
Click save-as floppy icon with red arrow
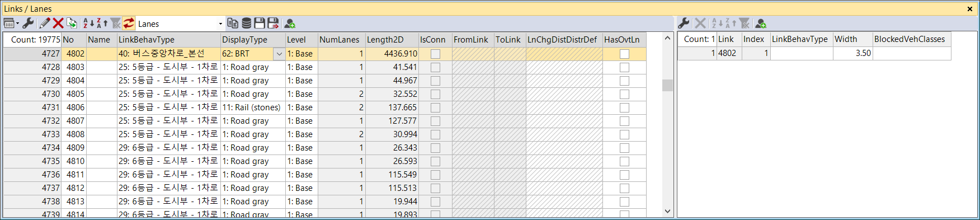pos(273,24)
